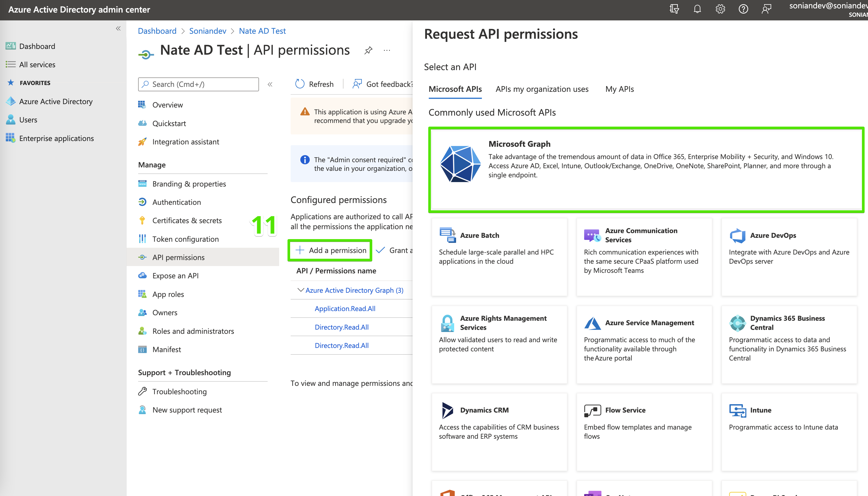Collapse the left navigation sidebar

tap(118, 29)
